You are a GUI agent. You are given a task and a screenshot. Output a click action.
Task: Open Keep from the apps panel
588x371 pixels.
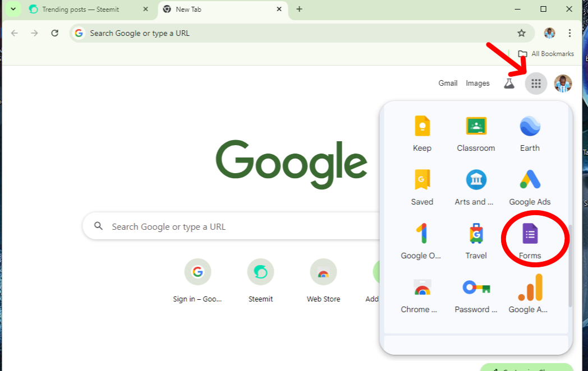[422, 133]
